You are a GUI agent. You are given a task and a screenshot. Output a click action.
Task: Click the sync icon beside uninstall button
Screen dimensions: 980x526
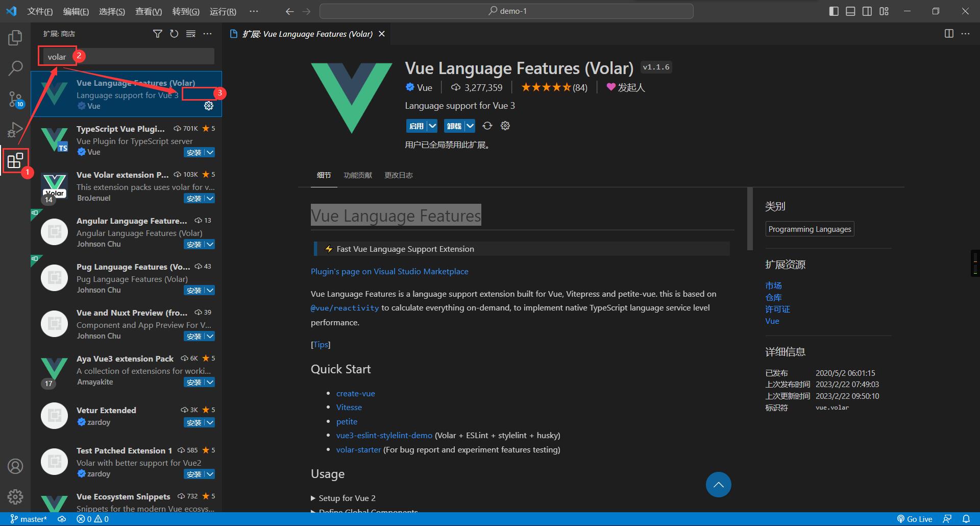pos(487,126)
